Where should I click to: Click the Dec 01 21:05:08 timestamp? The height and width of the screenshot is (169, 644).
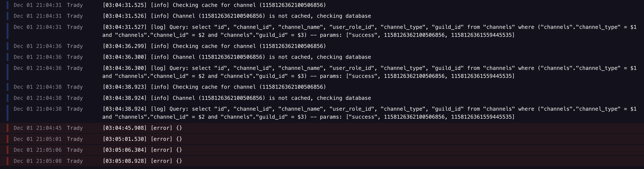[37, 161]
